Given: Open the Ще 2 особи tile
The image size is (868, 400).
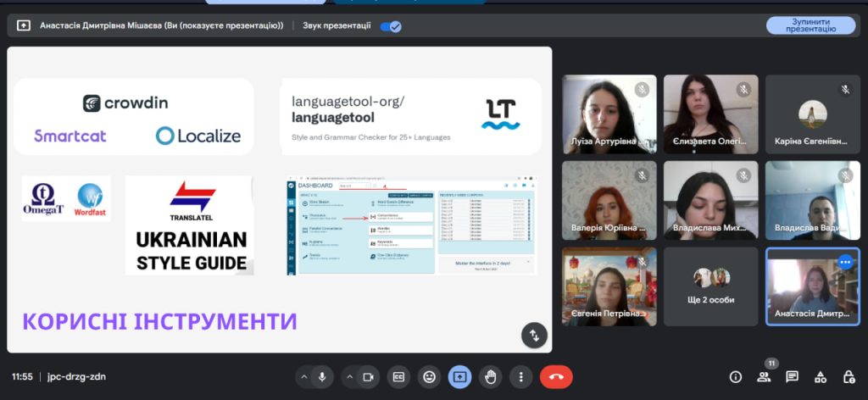Looking at the screenshot, I should click(x=711, y=286).
